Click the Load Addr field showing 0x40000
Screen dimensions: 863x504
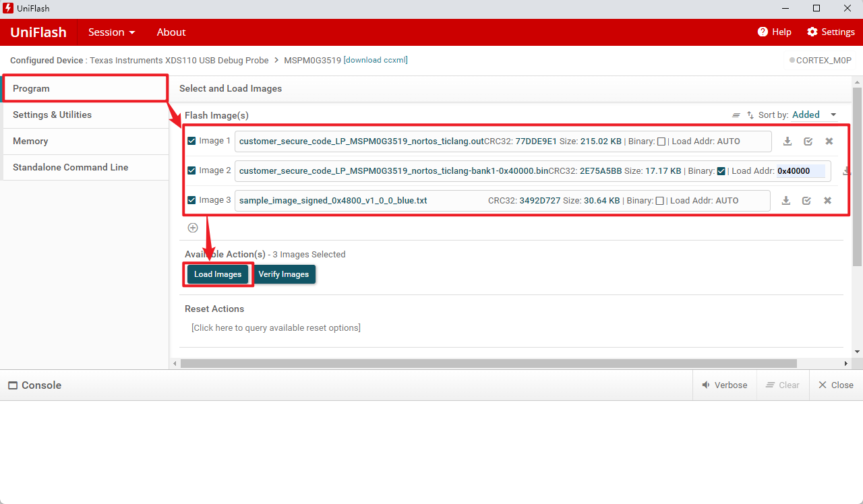pos(800,171)
